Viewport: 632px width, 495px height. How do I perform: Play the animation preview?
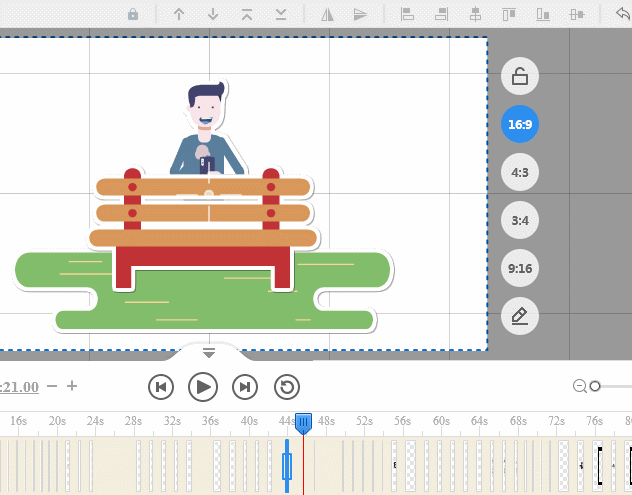point(203,386)
